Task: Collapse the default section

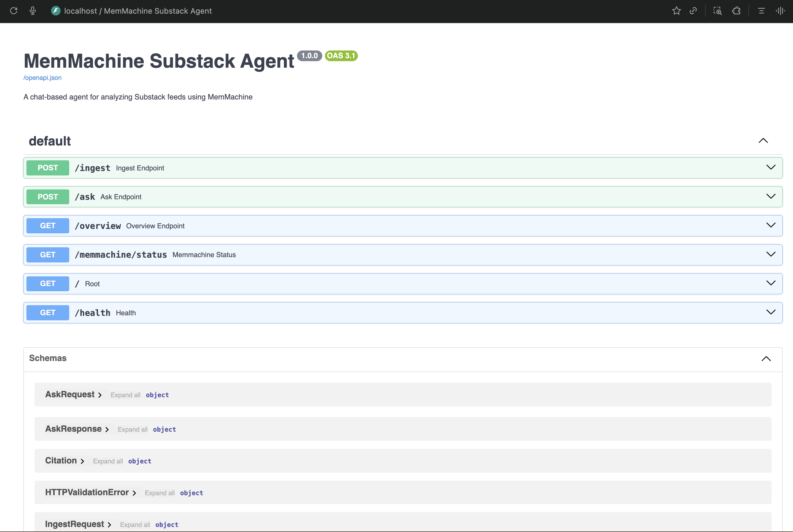Action: point(763,141)
